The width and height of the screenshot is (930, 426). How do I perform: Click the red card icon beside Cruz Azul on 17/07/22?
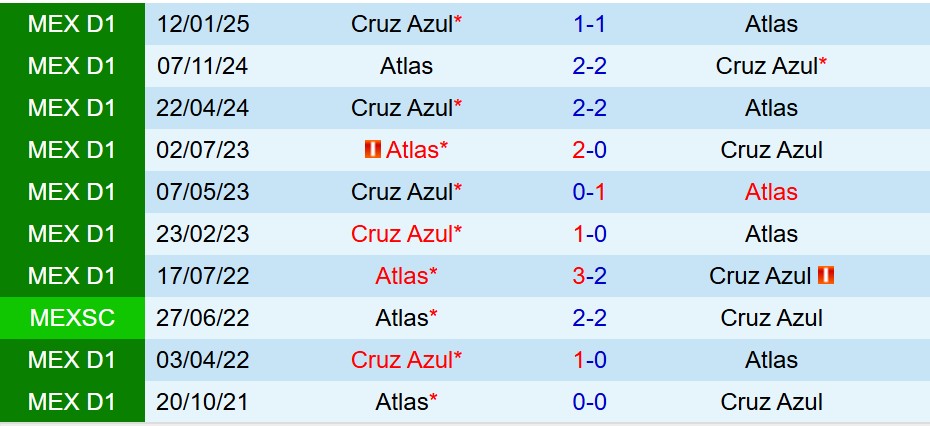click(x=826, y=275)
